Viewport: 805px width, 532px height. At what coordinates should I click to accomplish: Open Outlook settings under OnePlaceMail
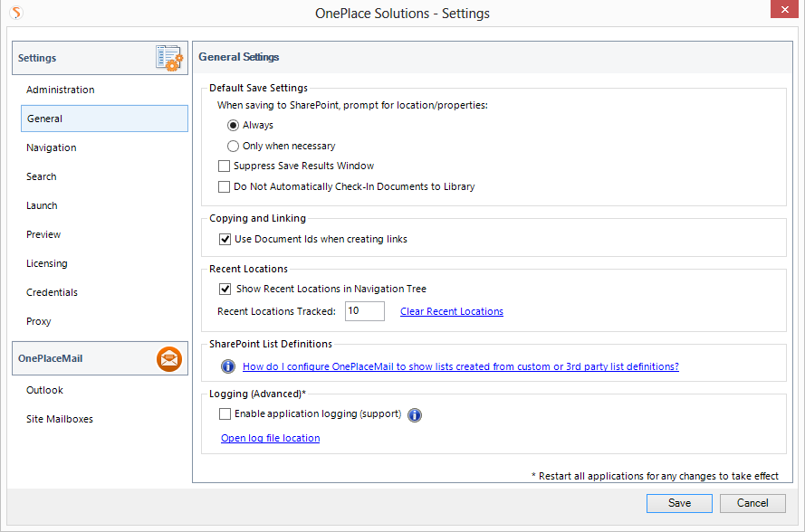[45, 390]
